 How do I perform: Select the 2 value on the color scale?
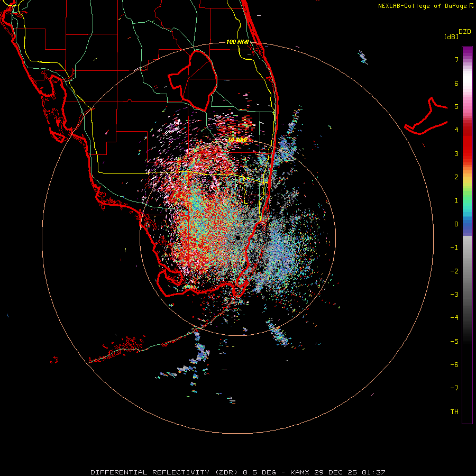[456, 177]
